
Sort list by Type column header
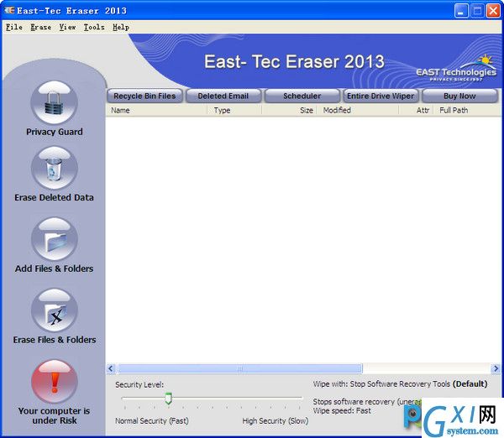[234, 111]
